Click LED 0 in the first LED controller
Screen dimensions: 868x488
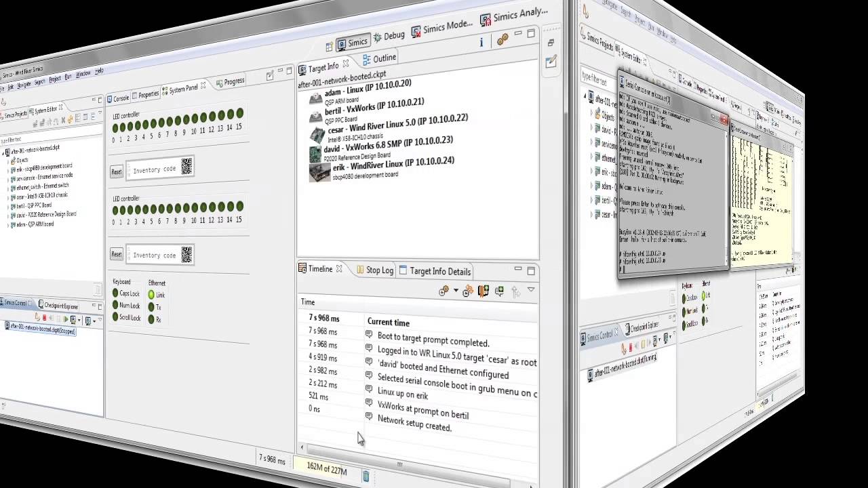click(115, 127)
